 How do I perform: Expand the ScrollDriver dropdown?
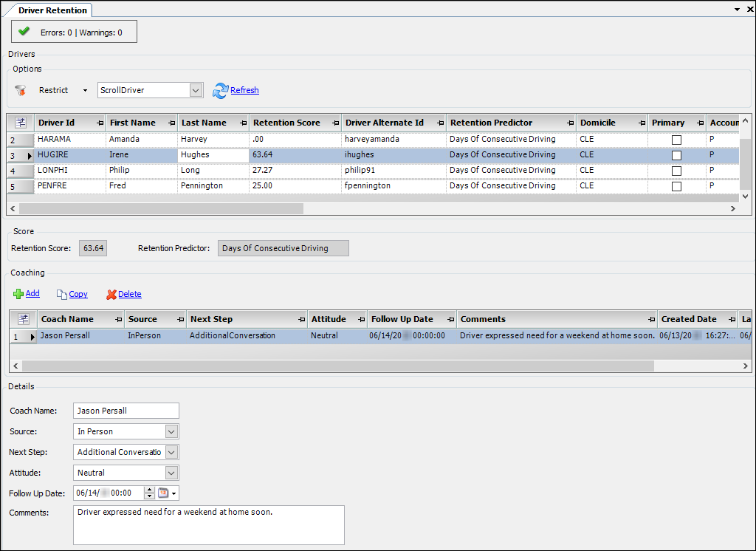pos(195,90)
